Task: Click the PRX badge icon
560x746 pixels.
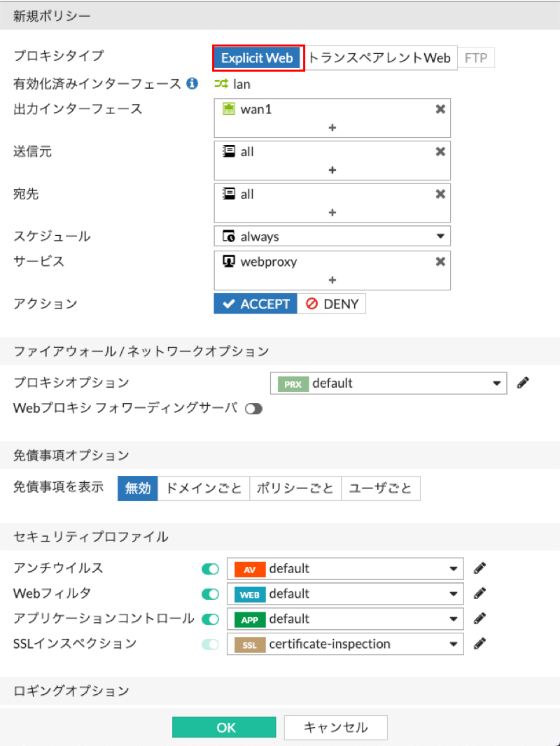Action: tap(293, 384)
